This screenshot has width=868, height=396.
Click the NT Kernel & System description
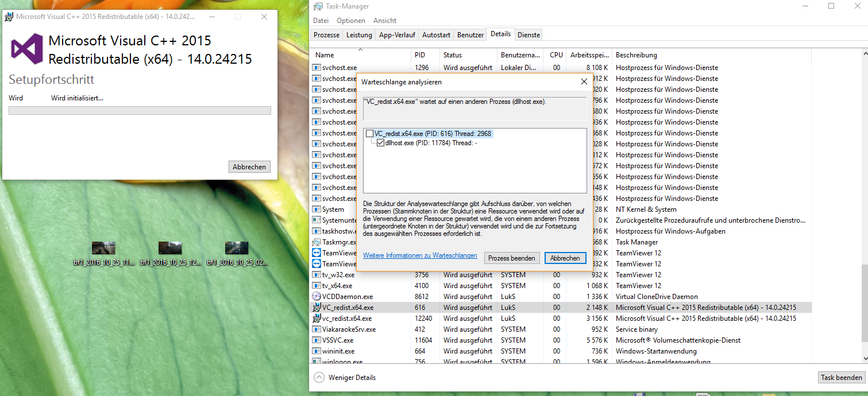pyautogui.click(x=646, y=209)
